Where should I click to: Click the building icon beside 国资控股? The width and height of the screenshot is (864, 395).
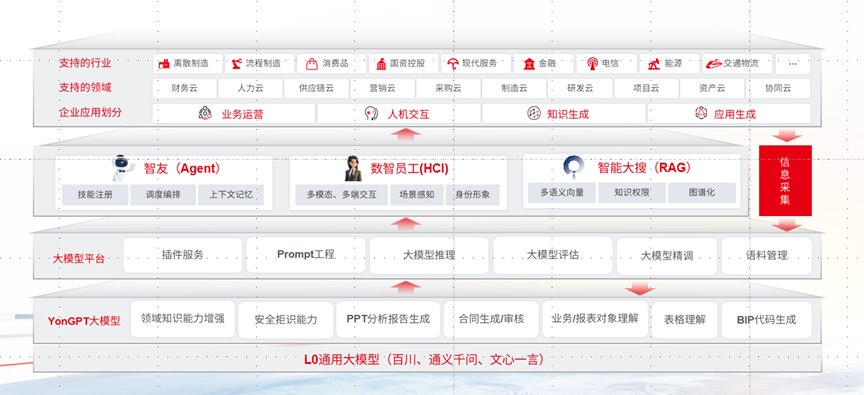tap(381, 64)
